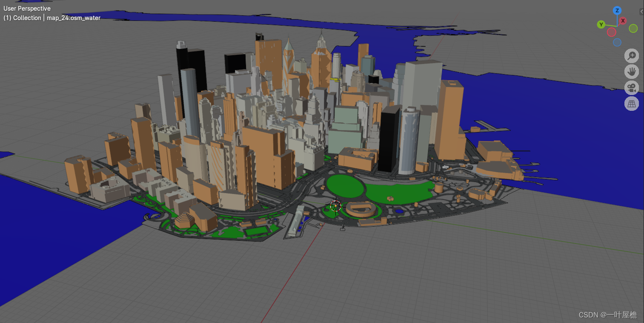Screen dimensions: 644x323
Task: Click the negative Y sphere on the gizmo
Action: click(633, 29)
